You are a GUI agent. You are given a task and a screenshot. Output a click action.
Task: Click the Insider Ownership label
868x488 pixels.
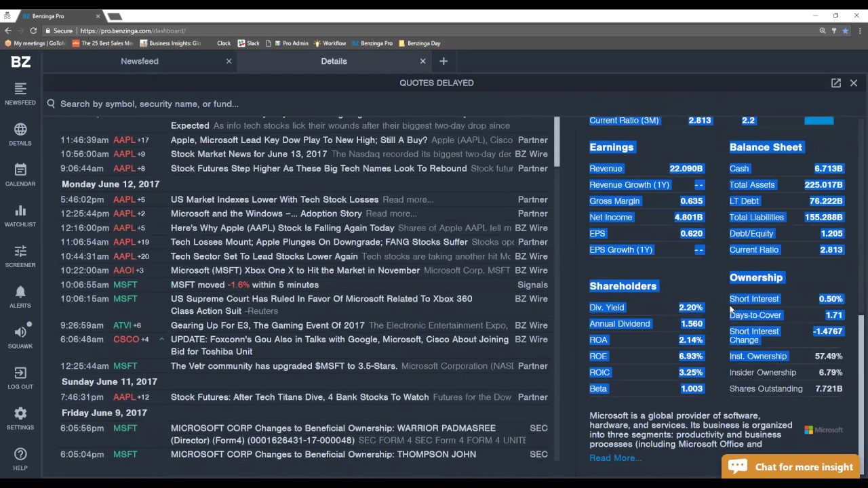763,373
